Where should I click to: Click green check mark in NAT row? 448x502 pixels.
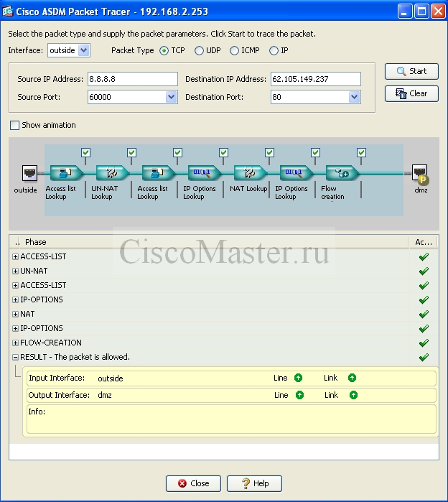(424, 315)
